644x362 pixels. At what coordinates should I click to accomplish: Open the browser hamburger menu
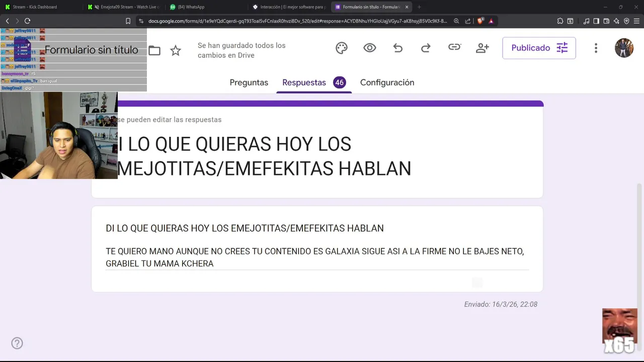pyautogui.click(x=637, y=21)
